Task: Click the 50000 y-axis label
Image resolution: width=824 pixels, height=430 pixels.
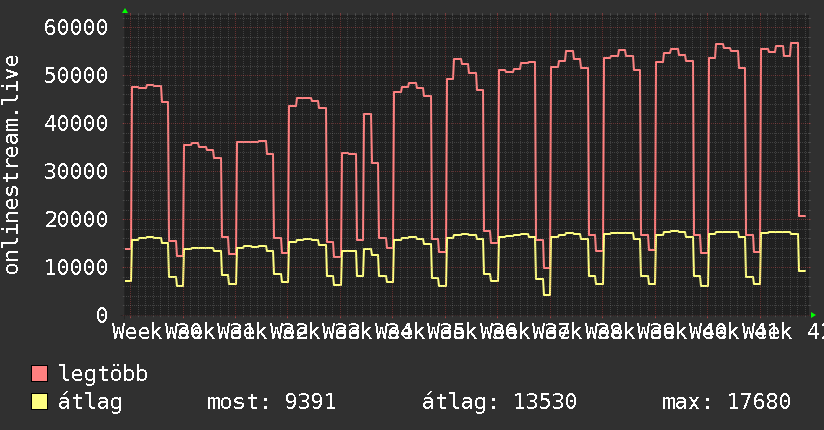Action: tap(76, 75)
